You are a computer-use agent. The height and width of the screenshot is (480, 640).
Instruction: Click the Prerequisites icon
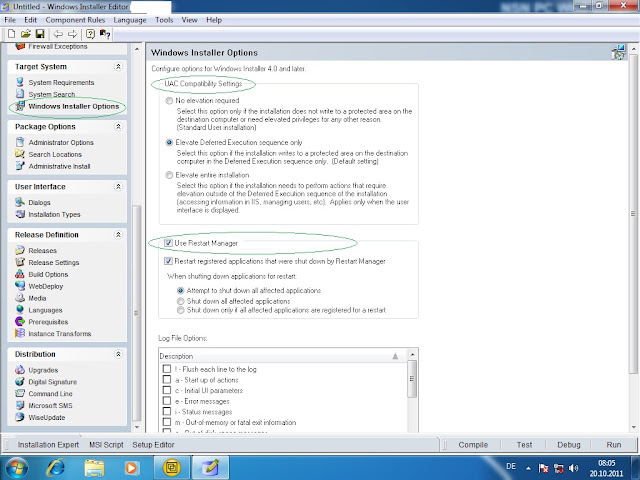point(20,321)
